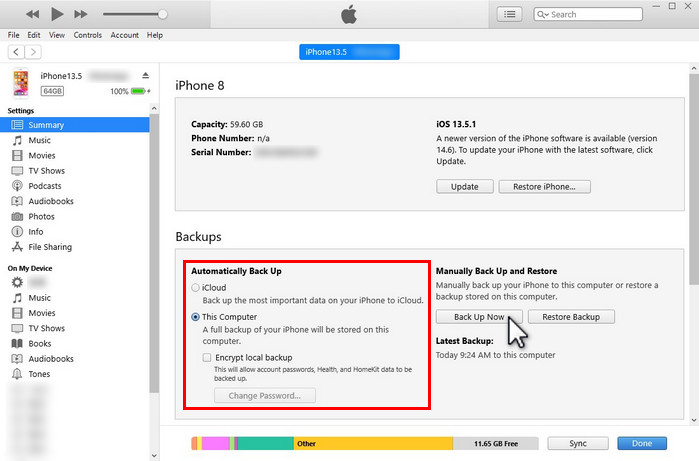The height and width of the screenshot is (461, 699).
Task: Open the View menu
Action: click(57, 35)
